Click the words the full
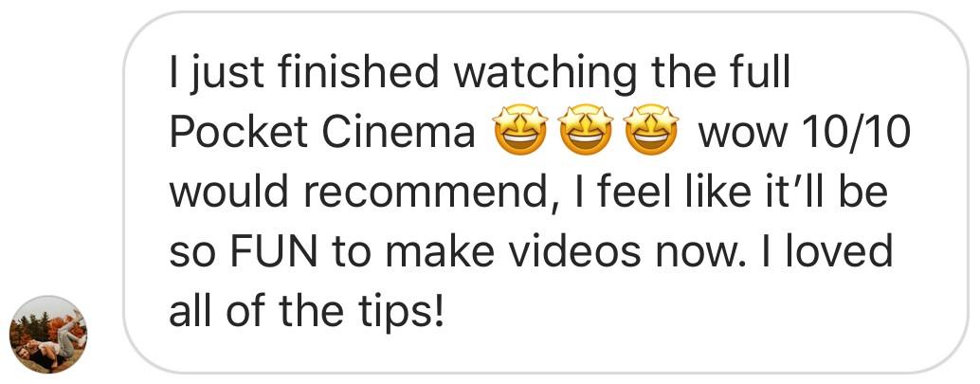The width and height of the screenshot is (980, 384). [720, 73]
